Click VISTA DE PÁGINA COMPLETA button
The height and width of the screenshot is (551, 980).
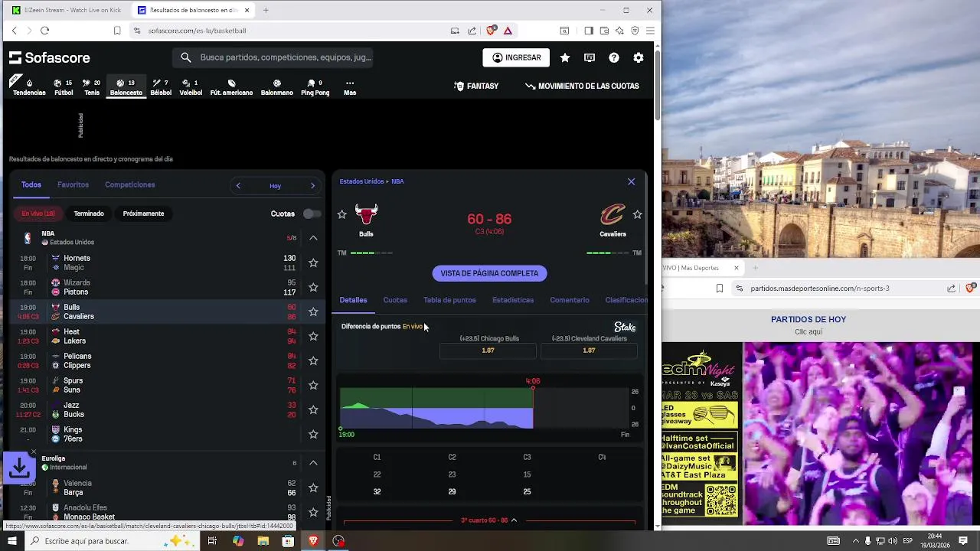click(x=489, y=273)
